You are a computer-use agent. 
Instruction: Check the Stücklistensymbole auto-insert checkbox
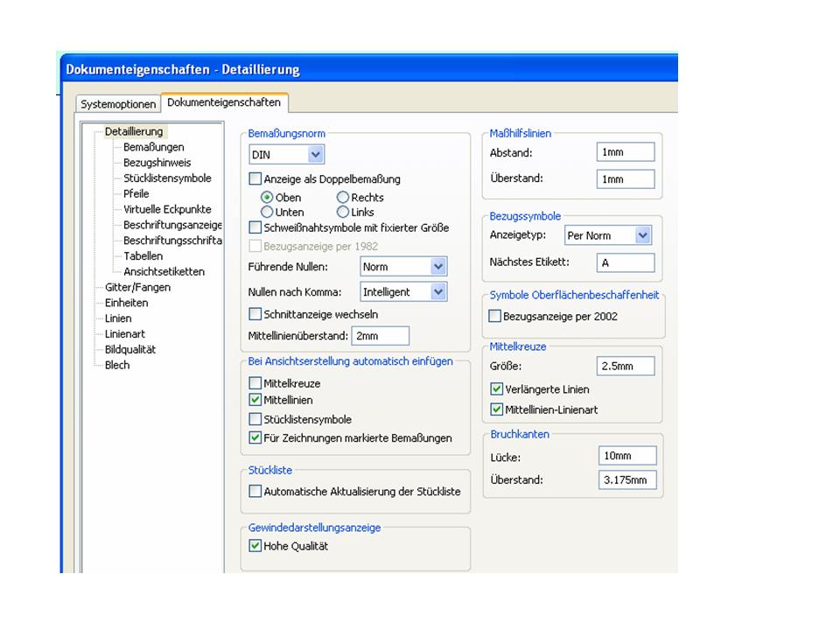pos(255,419)
